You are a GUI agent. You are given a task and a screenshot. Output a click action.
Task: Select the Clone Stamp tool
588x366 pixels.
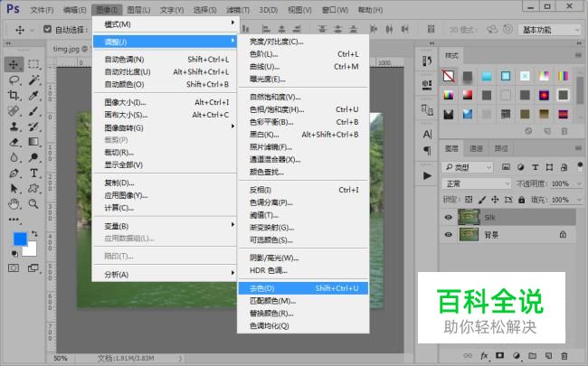[x=14, y=127]
